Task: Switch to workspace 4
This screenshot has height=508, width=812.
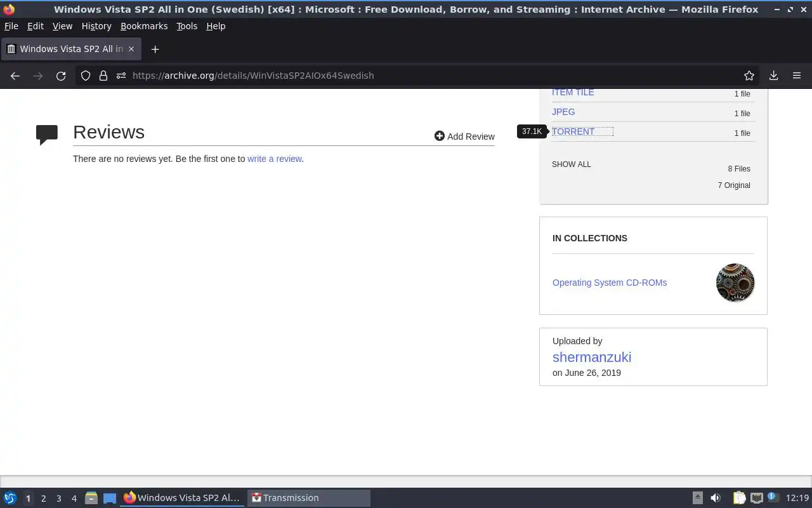Action: 74,498
